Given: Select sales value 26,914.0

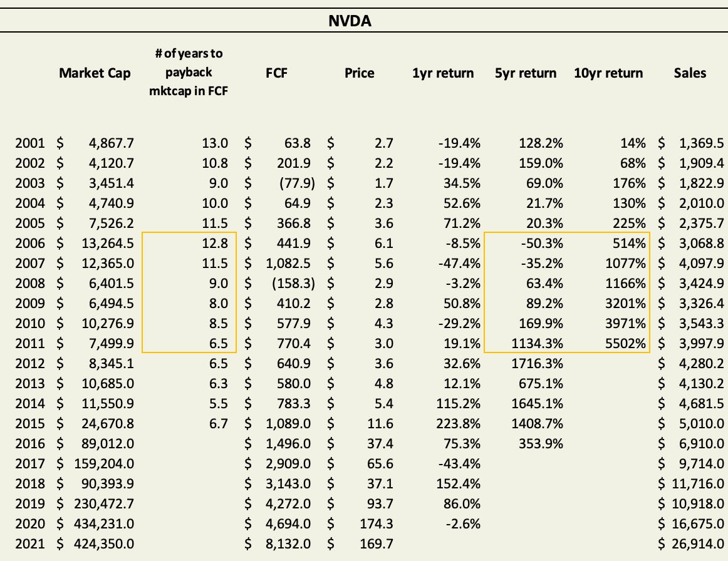Looking at the screenshot, I should (698, 543).
